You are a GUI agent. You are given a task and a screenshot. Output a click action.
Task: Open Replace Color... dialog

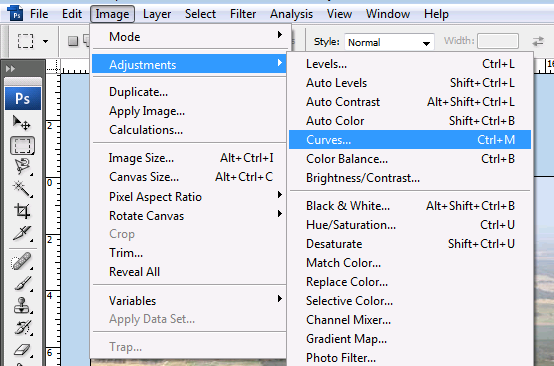tap(410, 282)
